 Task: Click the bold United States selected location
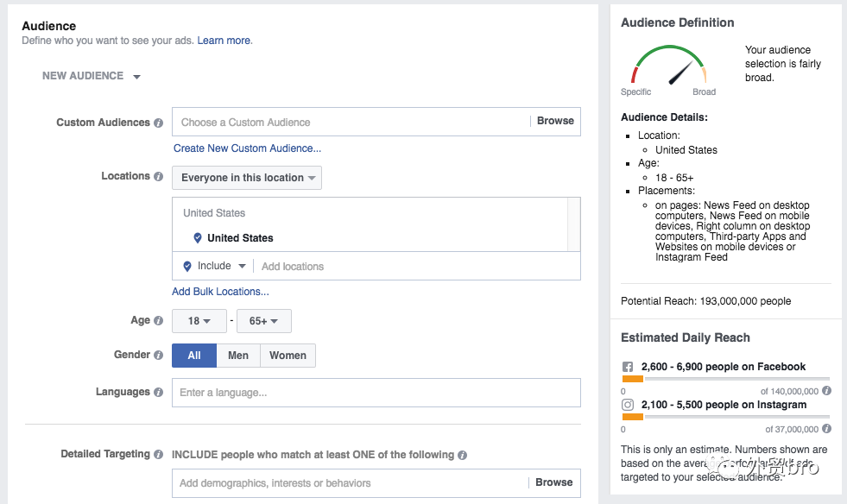(240, 238)
